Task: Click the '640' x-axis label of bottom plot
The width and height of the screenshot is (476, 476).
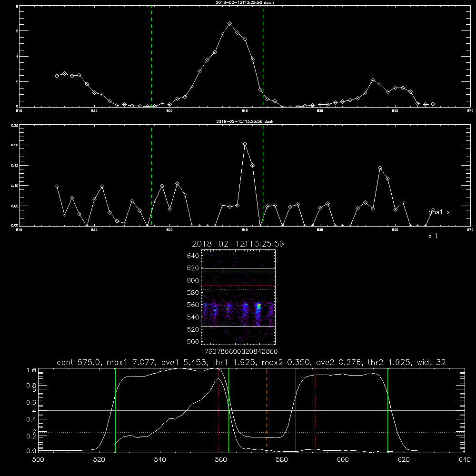Action: tap(465, 460)
